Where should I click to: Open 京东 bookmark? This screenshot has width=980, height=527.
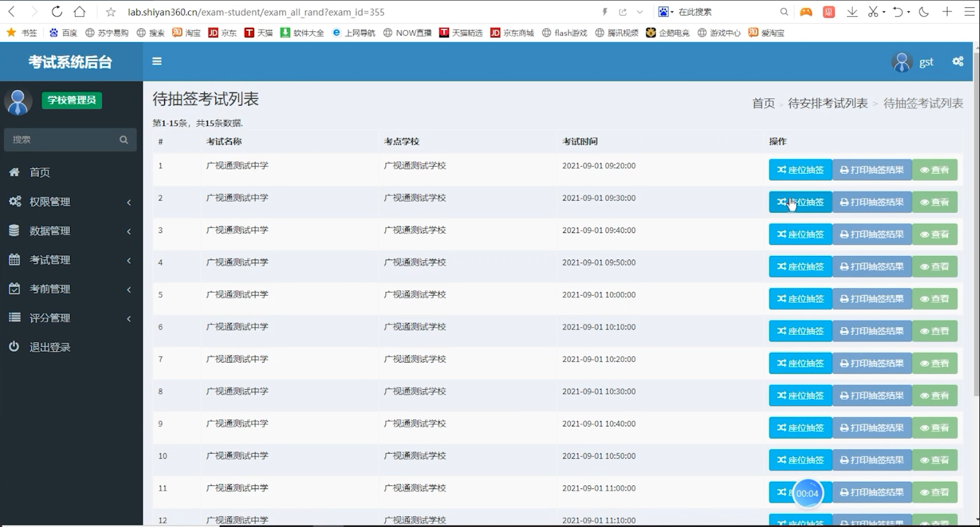pos(222,33)
